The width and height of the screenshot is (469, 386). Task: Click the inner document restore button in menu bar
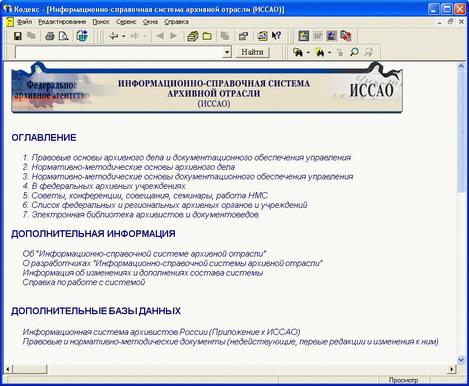[x=451, y=22]
